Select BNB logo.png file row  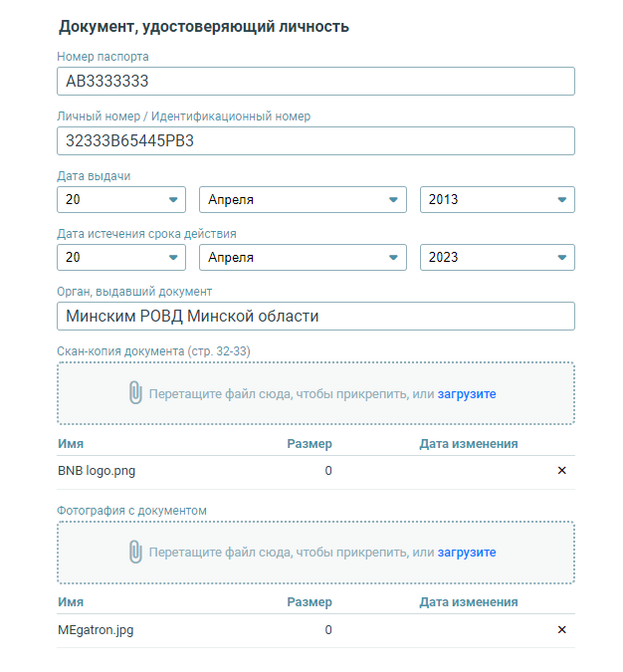tap(315, 471)
